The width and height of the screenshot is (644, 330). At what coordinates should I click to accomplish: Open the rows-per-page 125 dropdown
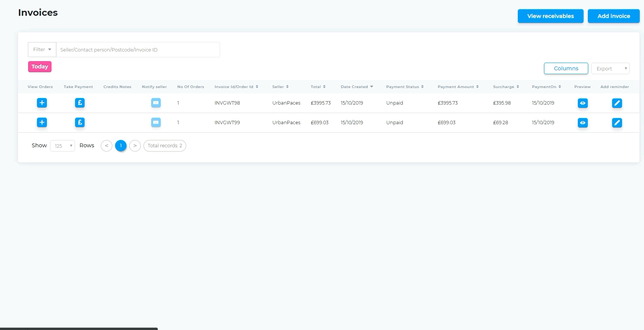(62, 146)
